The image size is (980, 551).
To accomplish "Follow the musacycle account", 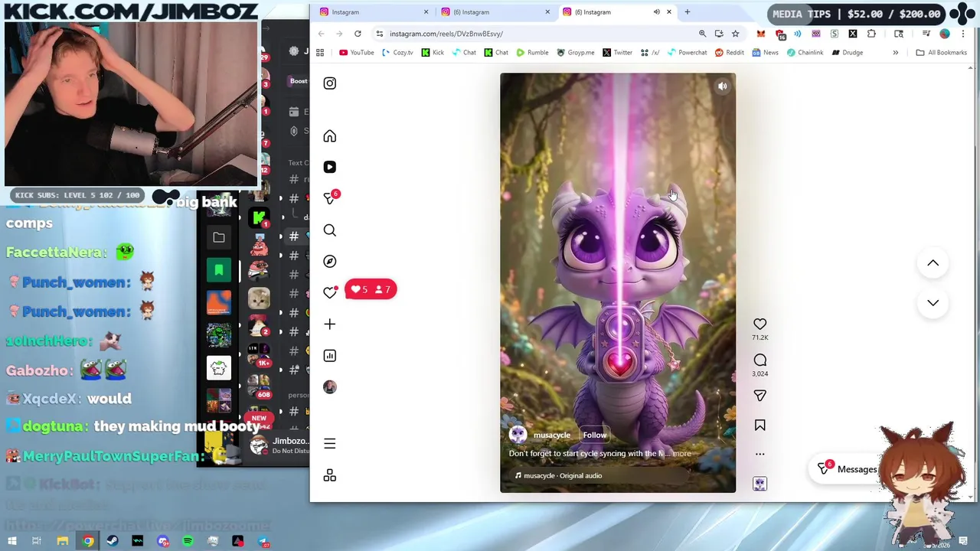I will (x=594, y=435).
